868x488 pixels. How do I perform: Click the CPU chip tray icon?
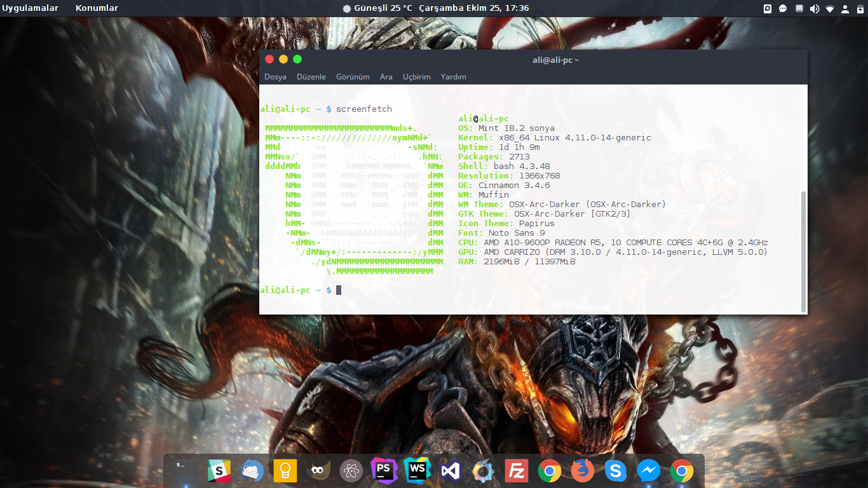[799, 8]
